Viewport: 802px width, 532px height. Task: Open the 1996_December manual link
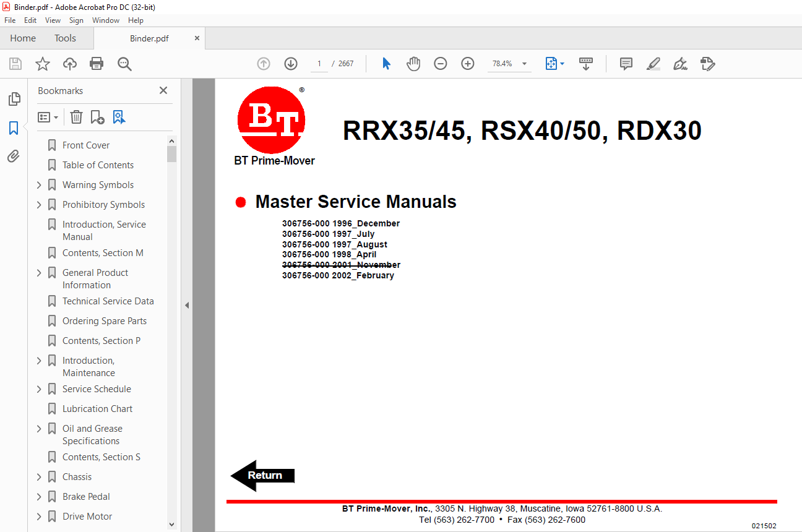341,223
